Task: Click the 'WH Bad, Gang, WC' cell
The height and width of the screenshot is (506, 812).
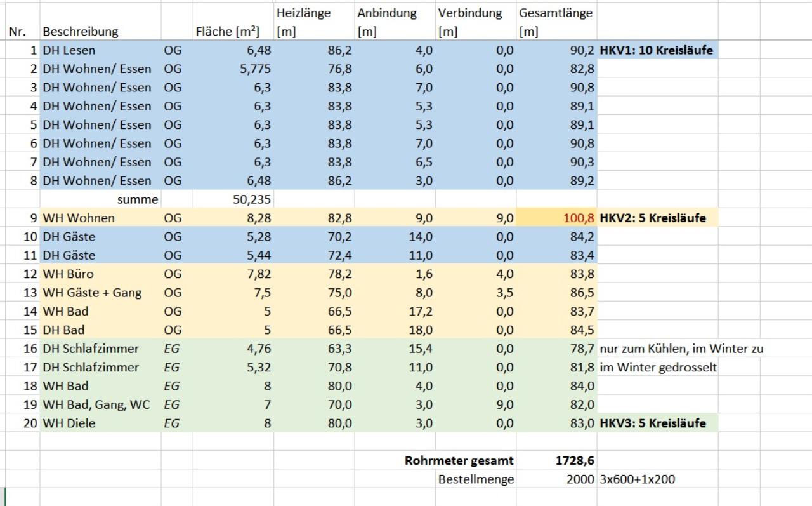Action: [100, 404]
